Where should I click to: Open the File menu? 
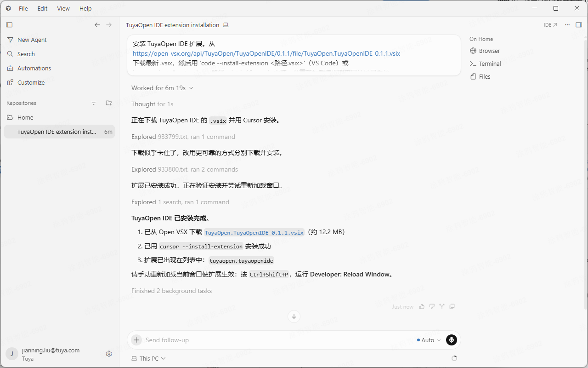point(23,8)
